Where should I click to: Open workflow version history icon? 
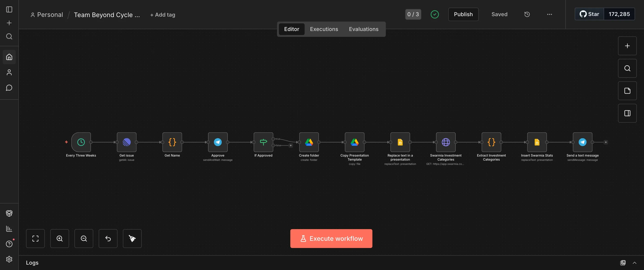(x=527, y=14)
